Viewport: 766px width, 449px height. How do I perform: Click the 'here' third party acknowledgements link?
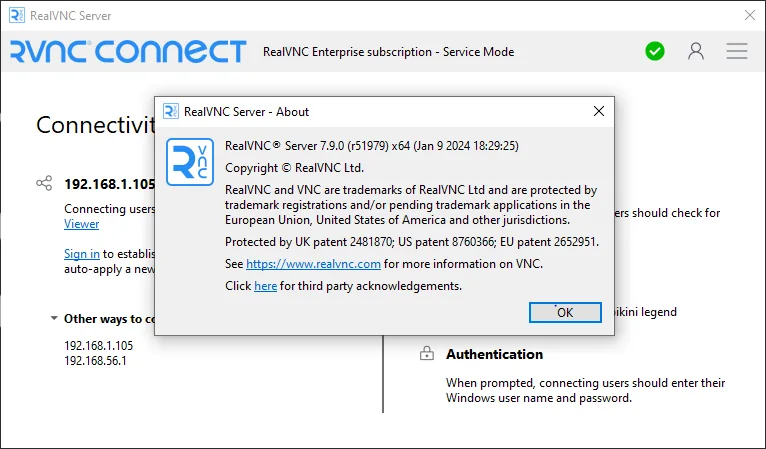(x=265, y=286)
